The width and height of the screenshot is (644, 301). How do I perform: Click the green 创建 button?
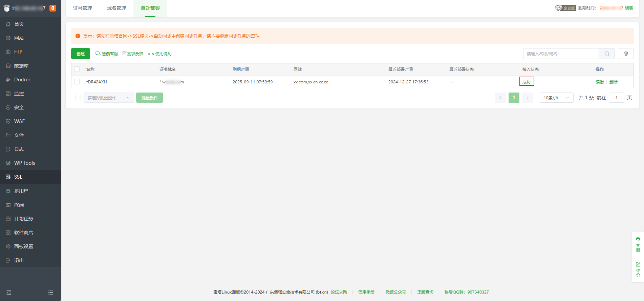tap(81, 54)
